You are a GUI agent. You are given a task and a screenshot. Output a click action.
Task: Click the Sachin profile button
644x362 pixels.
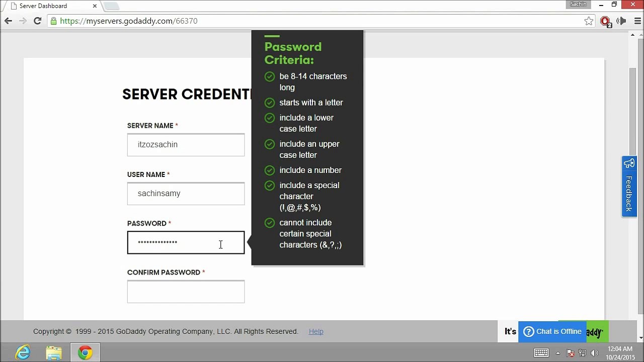tap(578, 5)
